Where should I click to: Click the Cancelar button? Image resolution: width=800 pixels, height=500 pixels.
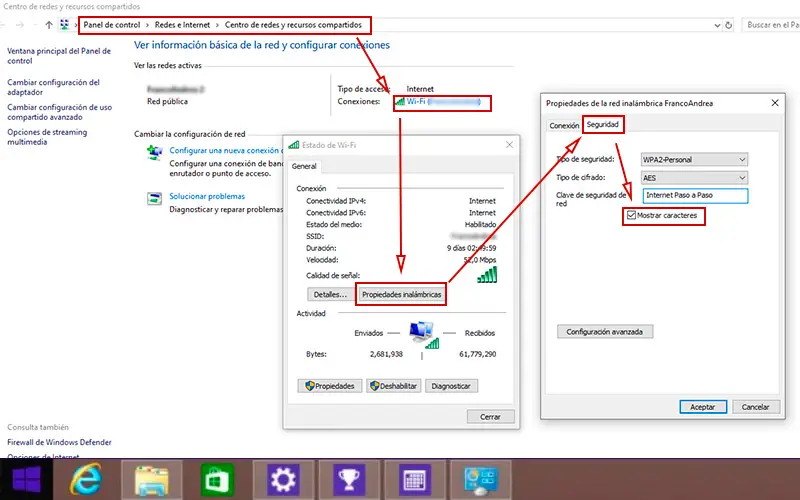pos(756,407)
